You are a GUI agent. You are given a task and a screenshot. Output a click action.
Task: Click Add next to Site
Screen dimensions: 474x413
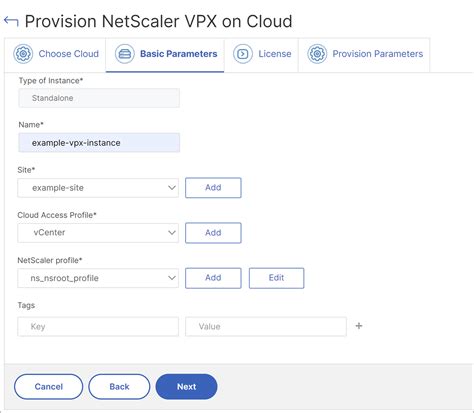pyautogui.click(x=213, y=188)
